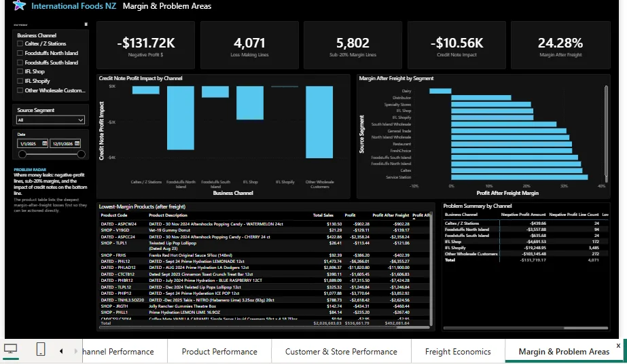The image size is (627, 364).
Task: Switch to desktop layout view icon
Action: coord(10,349)
